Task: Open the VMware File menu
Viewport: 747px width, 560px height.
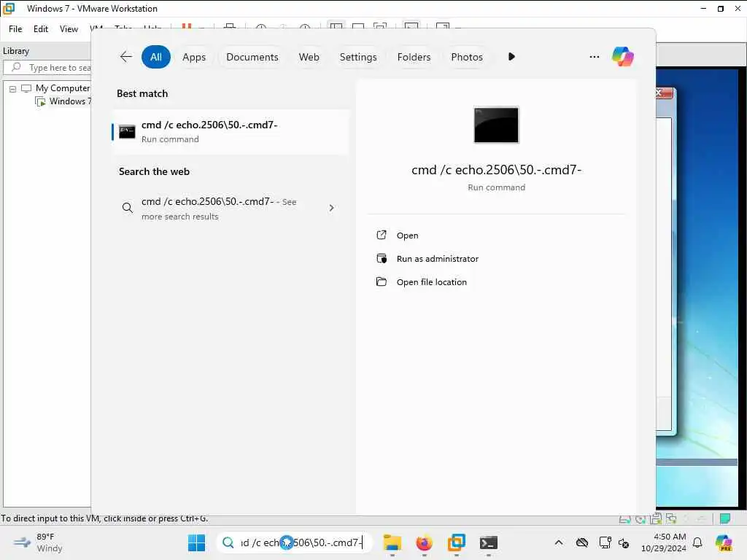Action: (15, 29)
